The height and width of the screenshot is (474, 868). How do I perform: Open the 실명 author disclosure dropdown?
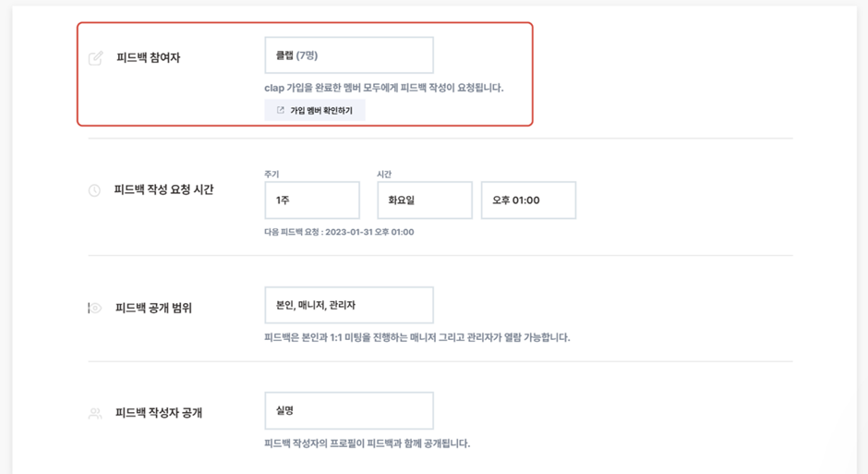click(349, 411)
